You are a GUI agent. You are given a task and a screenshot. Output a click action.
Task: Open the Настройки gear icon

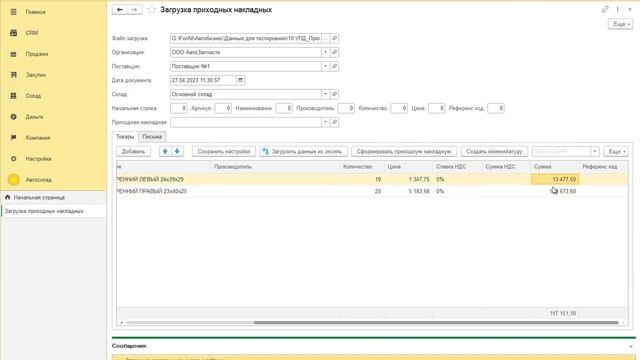[x=13, y=158]
